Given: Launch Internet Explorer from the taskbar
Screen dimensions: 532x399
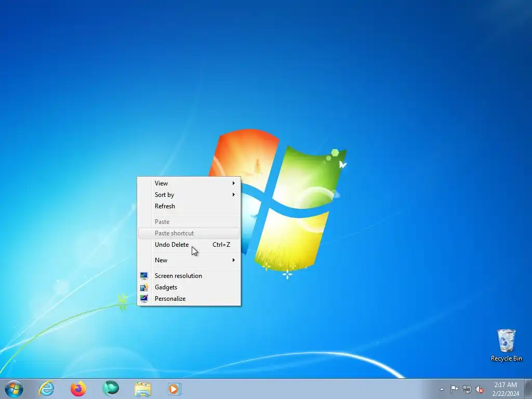Looking at the screenshot, I should coord(46,389).
